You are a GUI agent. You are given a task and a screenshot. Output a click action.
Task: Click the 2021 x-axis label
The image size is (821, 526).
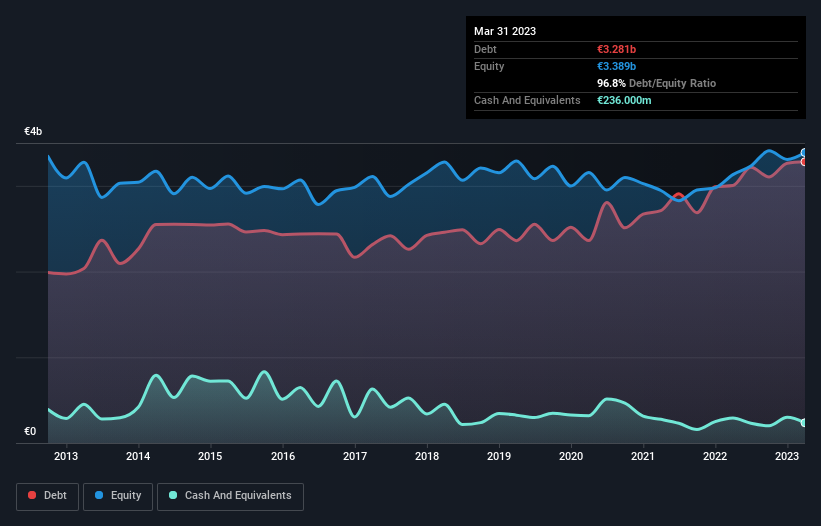pos(643,456)
